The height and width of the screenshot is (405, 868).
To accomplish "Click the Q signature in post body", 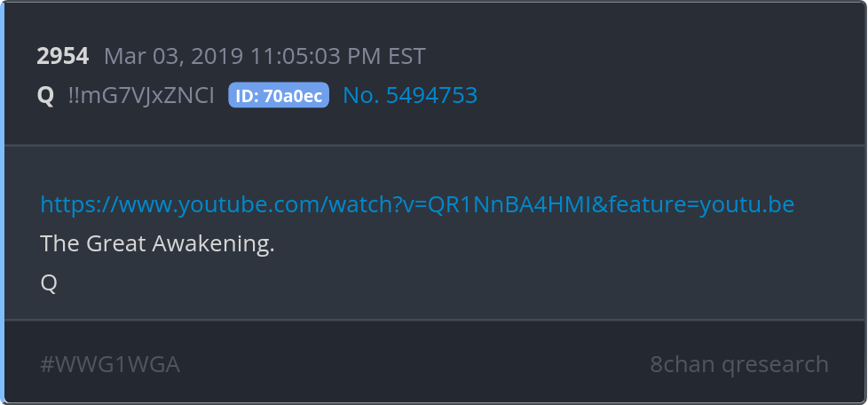I will (x=49, y=283).
